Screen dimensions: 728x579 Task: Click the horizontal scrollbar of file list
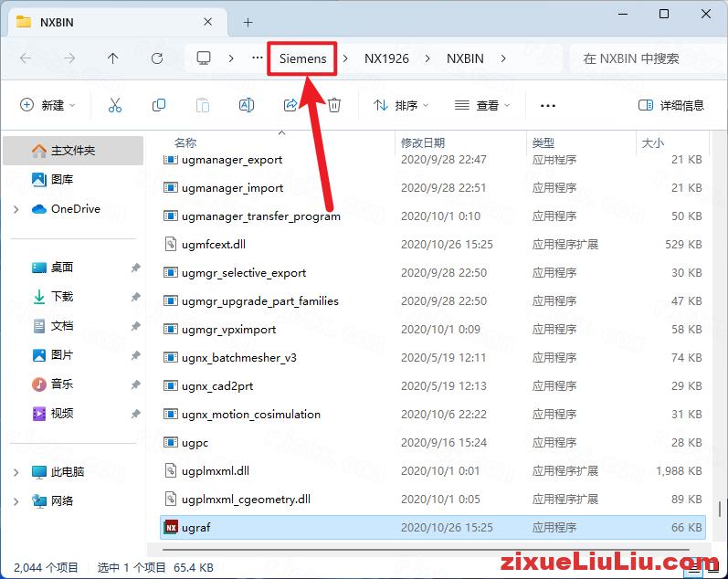coord(427,550)
